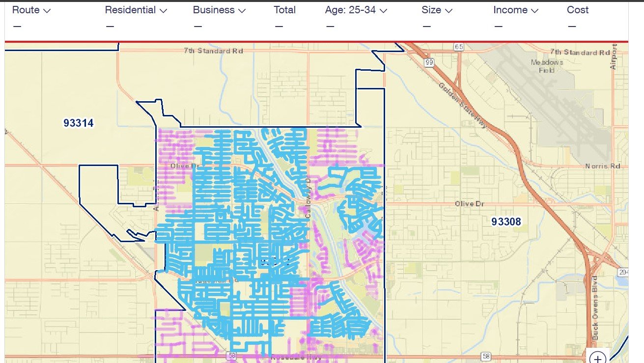Screen dimensions: 644x363
Task: Click the Golden State Hwy label
Action: point(462,105)
